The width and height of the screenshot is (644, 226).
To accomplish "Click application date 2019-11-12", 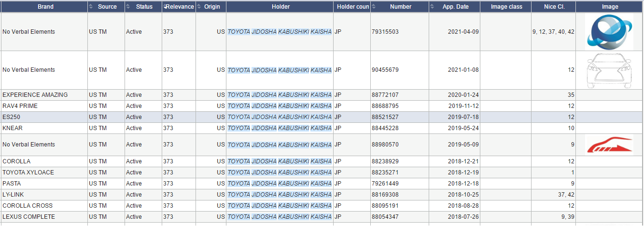I will [x=463, y=106].
